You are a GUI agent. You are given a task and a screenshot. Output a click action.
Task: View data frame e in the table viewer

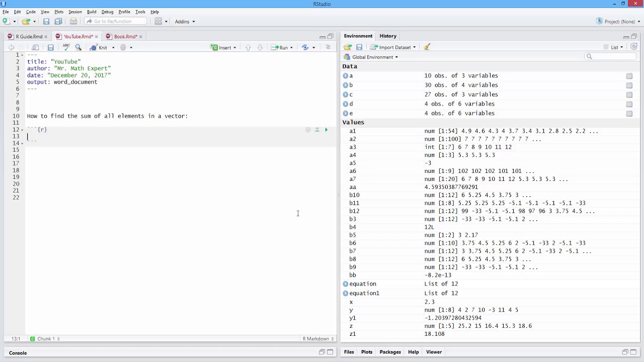pos(629,114)
